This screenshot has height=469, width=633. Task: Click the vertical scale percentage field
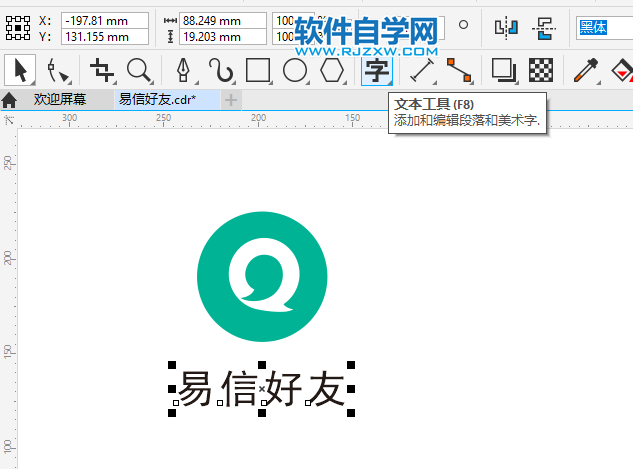tap(293, 37)
